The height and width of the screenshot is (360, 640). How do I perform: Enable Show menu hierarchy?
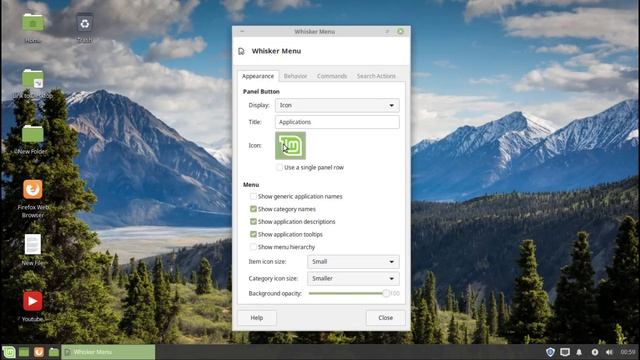pos(253,247)
